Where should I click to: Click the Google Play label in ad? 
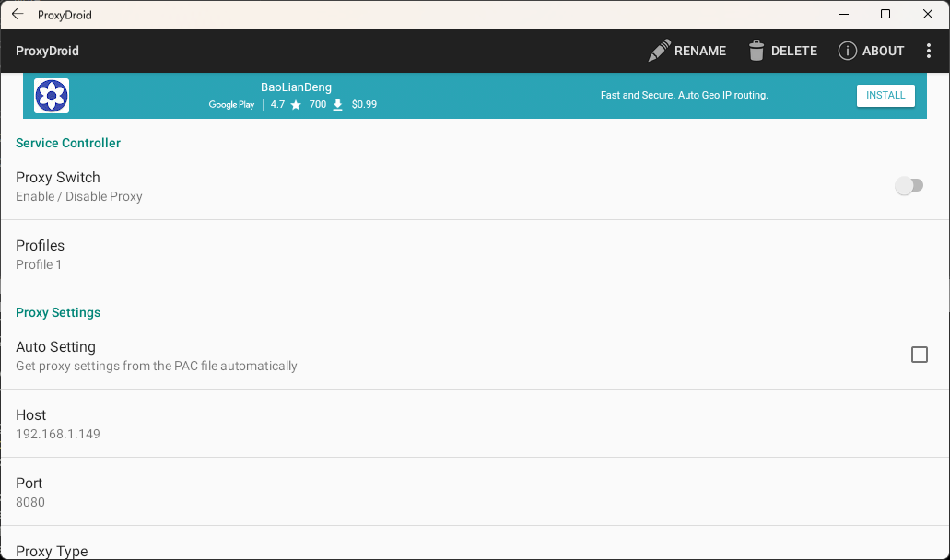(x=231, y=105)
